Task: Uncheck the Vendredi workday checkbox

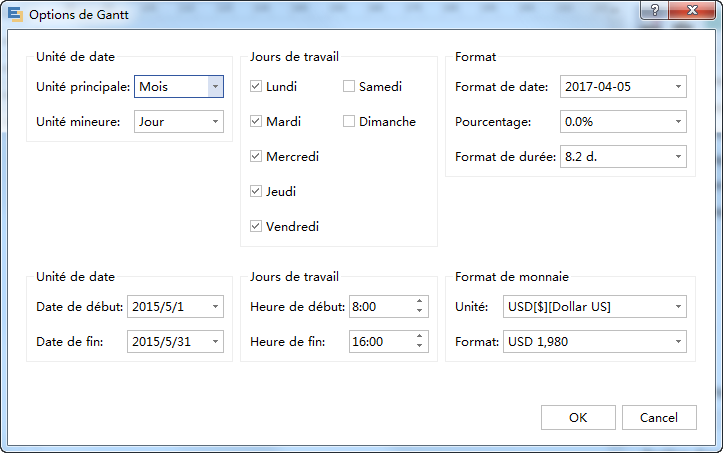Action: click(x=256, y=227)
